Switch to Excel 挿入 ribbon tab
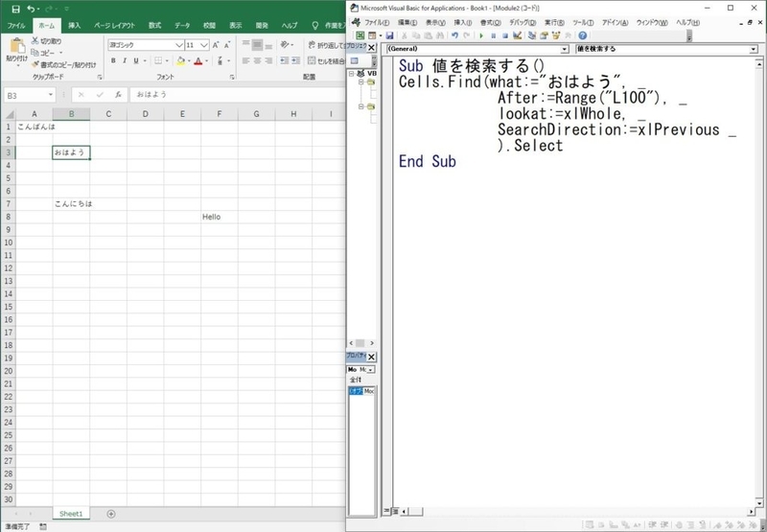The height and width of the screenshot is (532, 767). [75, 26]
